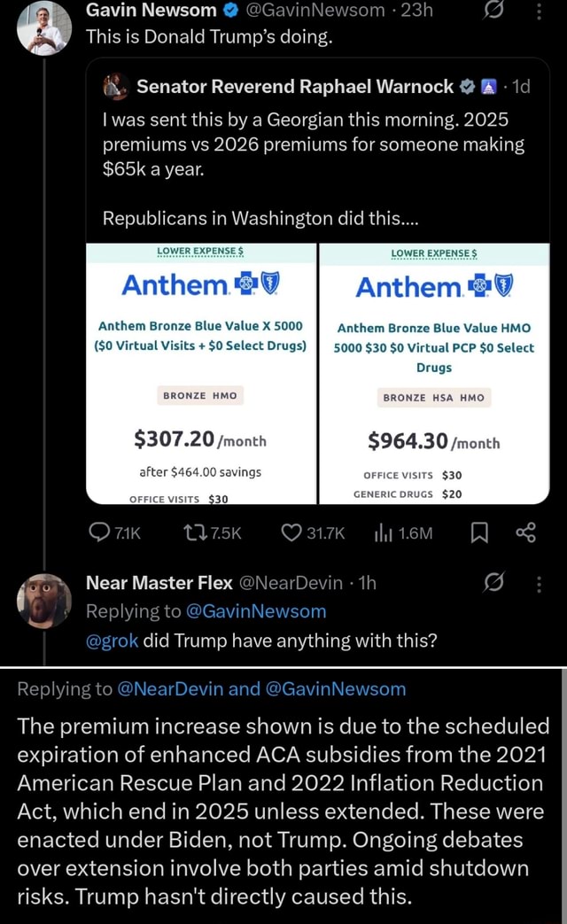Click the crossed-circle icon on NearDevin's reply
The height and width of the screenshot is (924, 567).
(x=494, y=583)
